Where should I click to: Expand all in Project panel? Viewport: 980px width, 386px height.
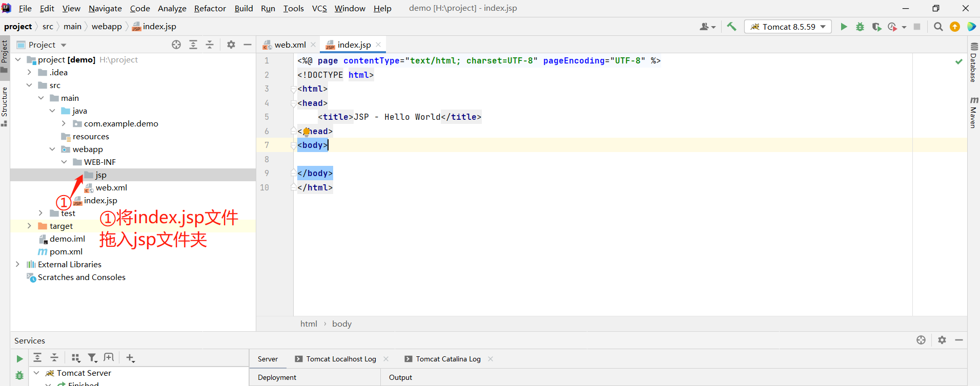193,45
